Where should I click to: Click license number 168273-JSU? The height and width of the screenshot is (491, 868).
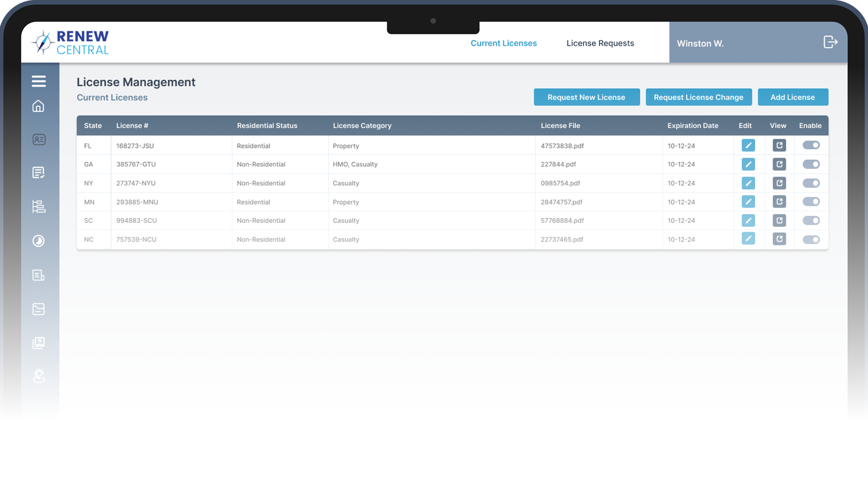tap(135, 146)
